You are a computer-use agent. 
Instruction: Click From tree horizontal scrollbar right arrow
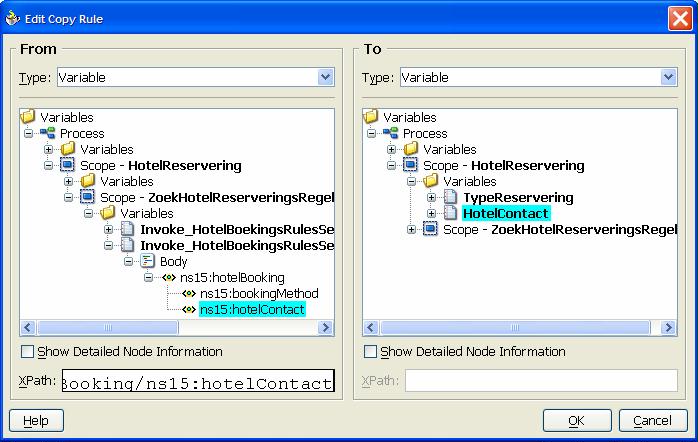[x=326, y=328]
